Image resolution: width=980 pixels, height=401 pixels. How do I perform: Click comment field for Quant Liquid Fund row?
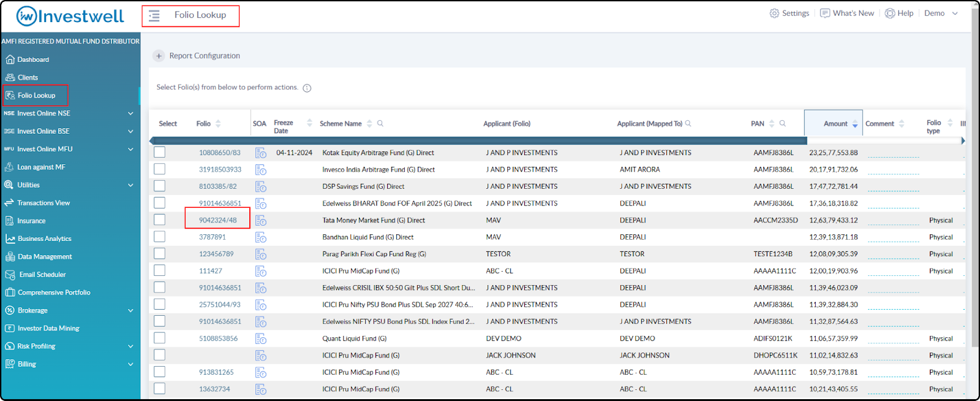tap(893, 339)
